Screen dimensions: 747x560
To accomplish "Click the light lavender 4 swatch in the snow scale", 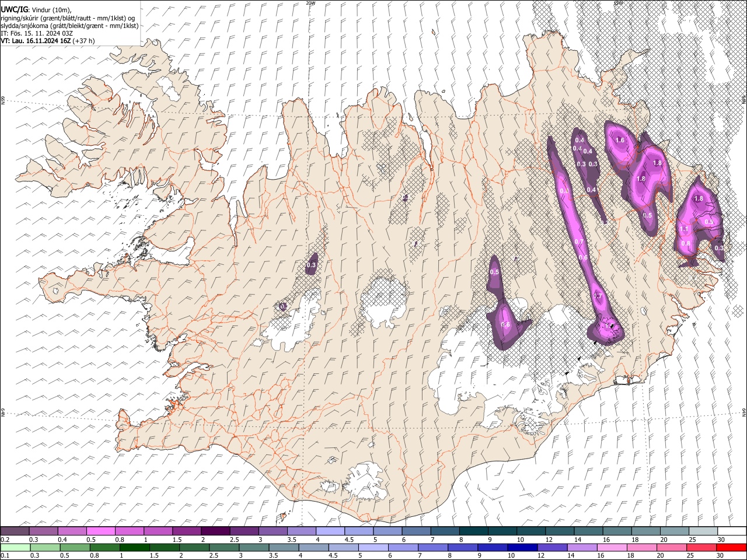I will [x=330, y=531].
